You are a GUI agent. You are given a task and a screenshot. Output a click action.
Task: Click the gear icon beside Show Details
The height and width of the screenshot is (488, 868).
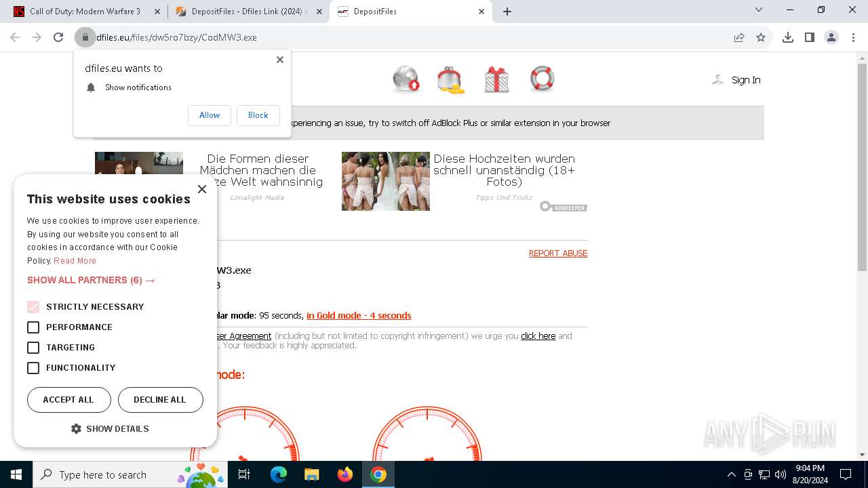pos(76,429)
